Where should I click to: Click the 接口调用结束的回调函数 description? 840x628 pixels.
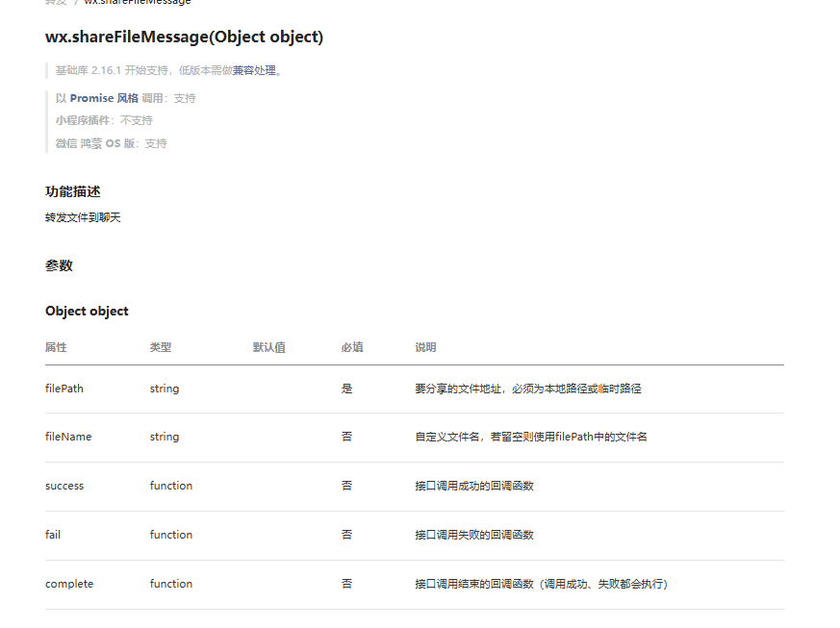click(541, 584)
